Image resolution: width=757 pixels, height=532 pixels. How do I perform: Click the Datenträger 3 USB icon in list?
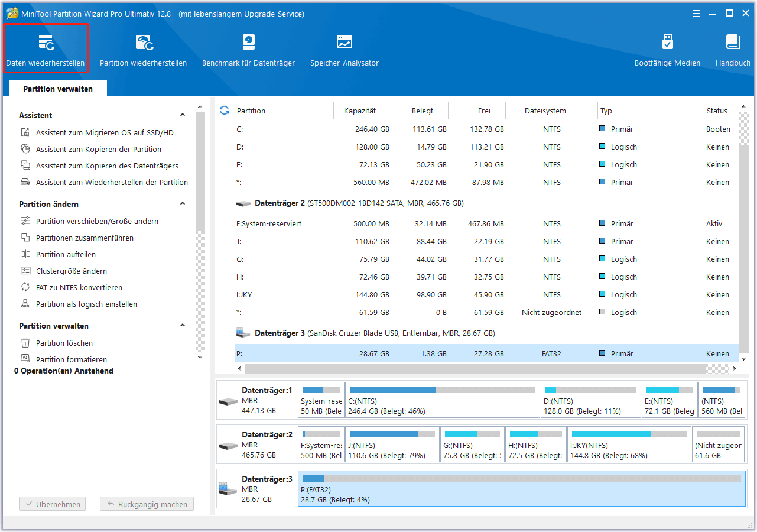tap(243, 333)
